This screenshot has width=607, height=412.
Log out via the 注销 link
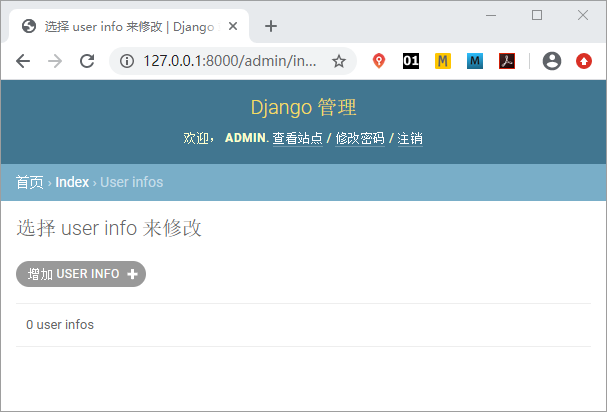(410, 138)
